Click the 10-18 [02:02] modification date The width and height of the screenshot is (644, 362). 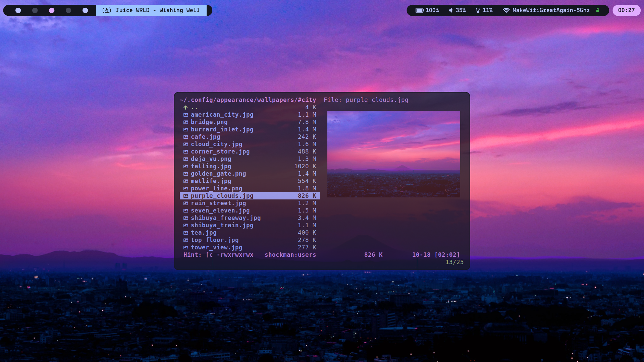[436, 255]
